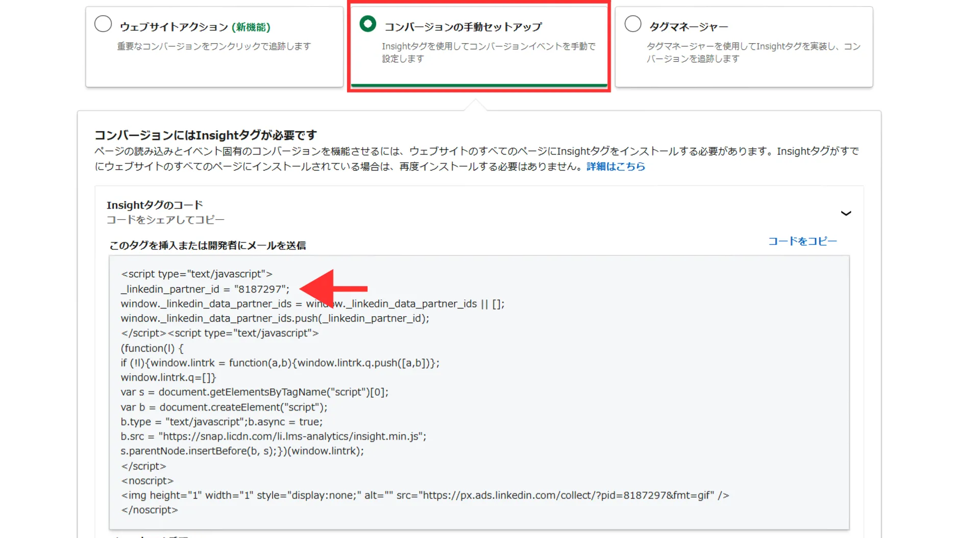Click the このタグを挿入または開発者にメールを送信 label
This screenshot has width=980, height=538.
(208, 246)
